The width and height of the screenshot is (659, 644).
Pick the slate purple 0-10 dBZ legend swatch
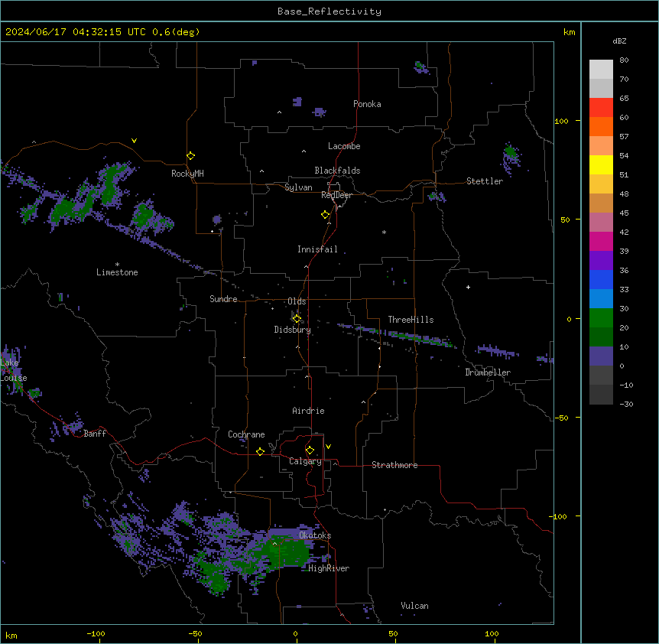tap(601, 356)
